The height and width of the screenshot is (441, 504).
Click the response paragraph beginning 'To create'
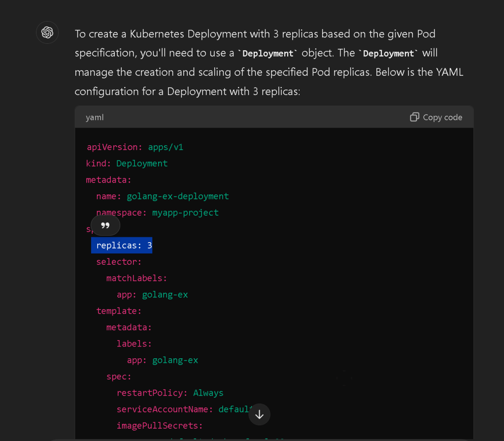tap(269, 63)
